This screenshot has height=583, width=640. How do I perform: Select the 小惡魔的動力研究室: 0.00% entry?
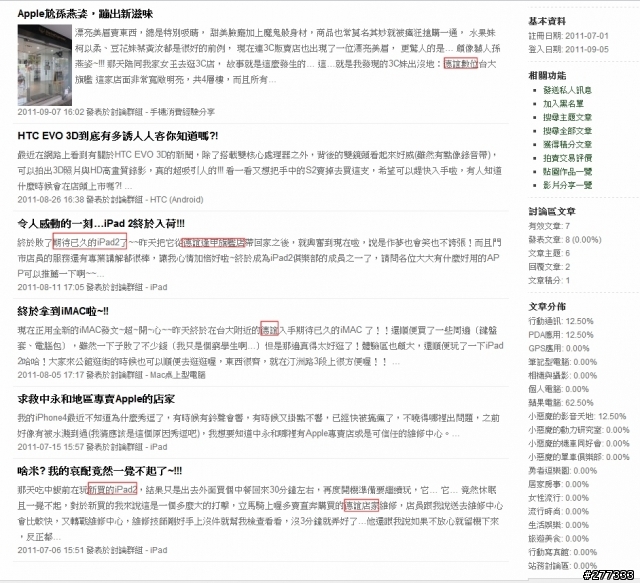pos(579,430)
